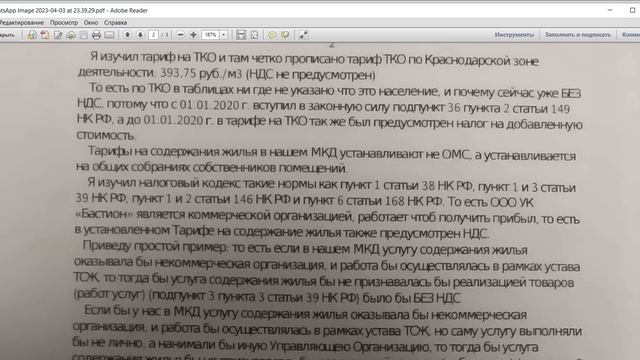Click the scrolling mode/fit width icon

click(241, 35)
